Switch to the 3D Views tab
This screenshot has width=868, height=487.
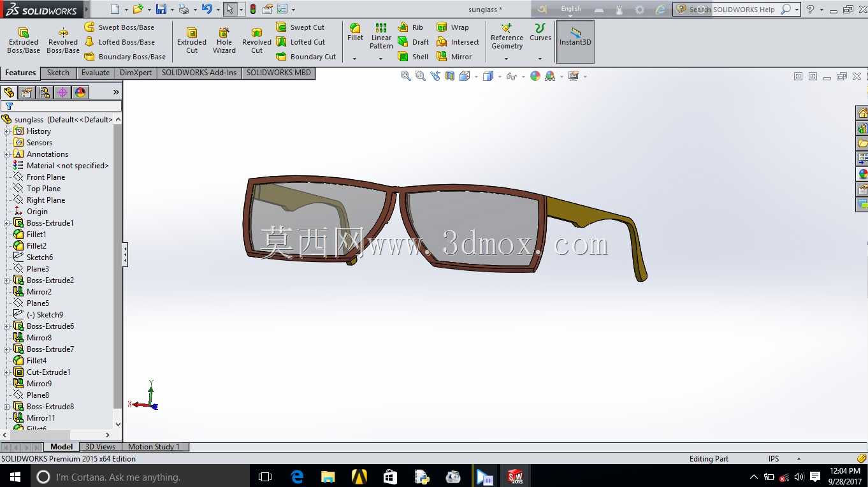point(101,447)
